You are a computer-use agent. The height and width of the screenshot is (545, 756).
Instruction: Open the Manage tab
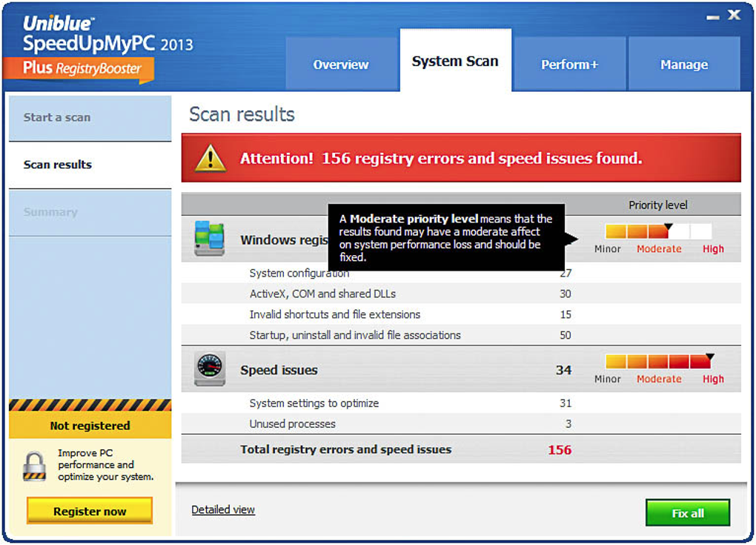683,65
